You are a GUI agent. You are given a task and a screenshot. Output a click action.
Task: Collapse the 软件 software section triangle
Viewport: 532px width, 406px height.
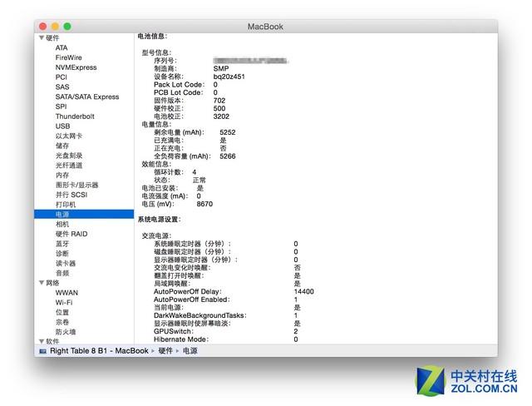(42, 341)
